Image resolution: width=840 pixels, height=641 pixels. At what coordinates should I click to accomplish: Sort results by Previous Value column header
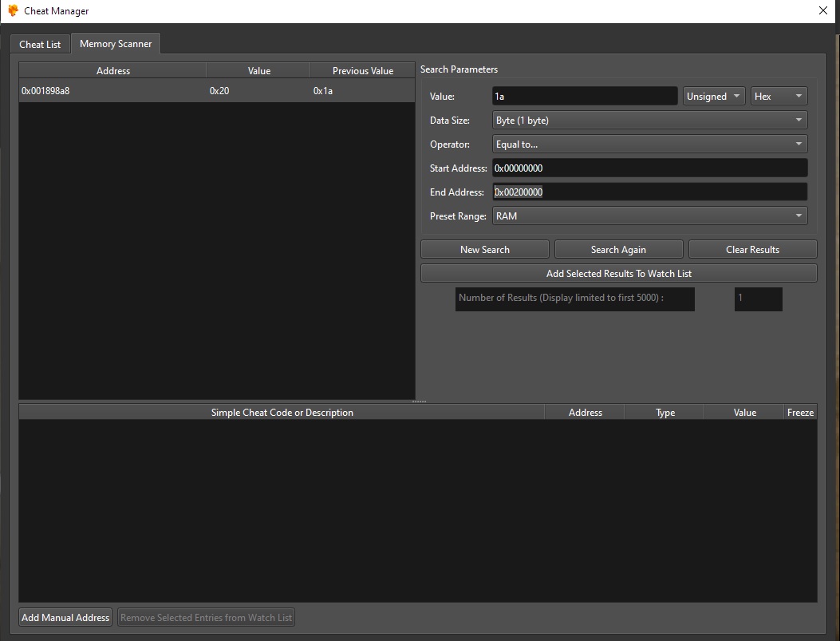tap(362, 71)
